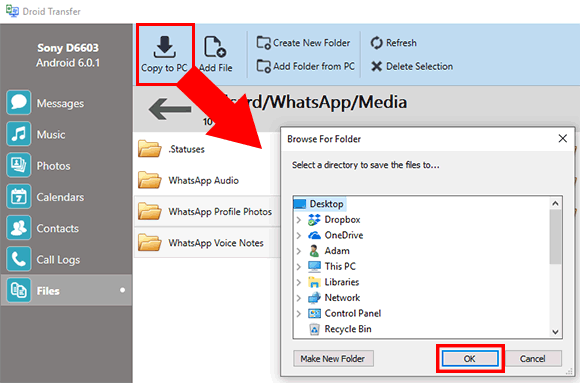This screenshot has height=383, width=580.
Task: Expand the OneDrive tree node
Action: (x=299, y=235)
